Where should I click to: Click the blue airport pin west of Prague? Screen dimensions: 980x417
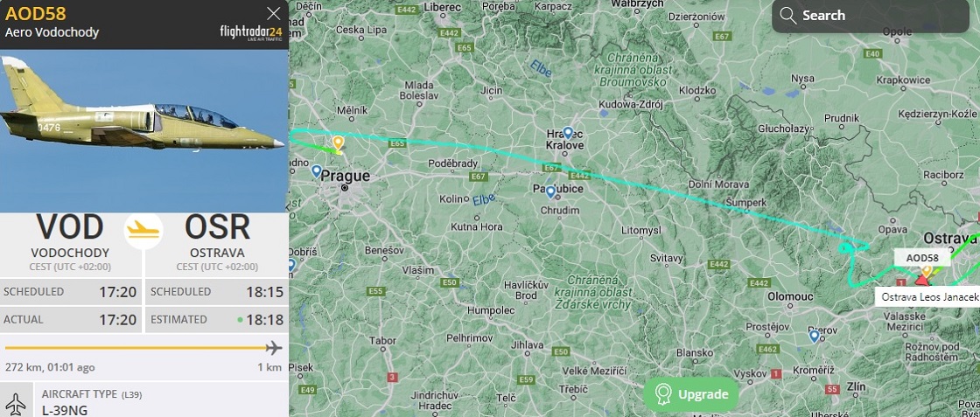coord(317,171)
